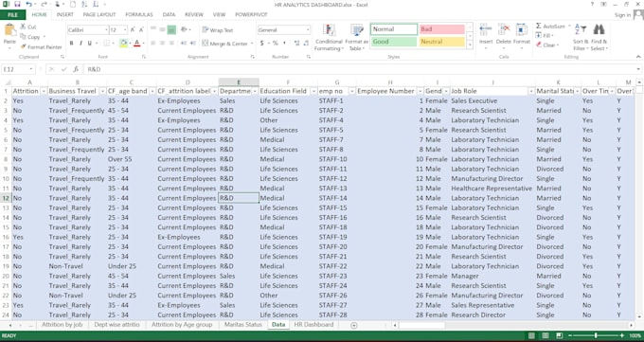The width and height of the screenshot is (644, 342).
Task: Toggle Bold formatting
Action: coord(71,44)
